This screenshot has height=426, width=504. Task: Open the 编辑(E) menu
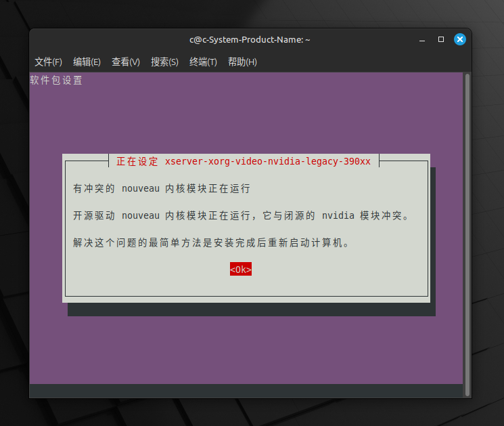[x=87, y=62]
